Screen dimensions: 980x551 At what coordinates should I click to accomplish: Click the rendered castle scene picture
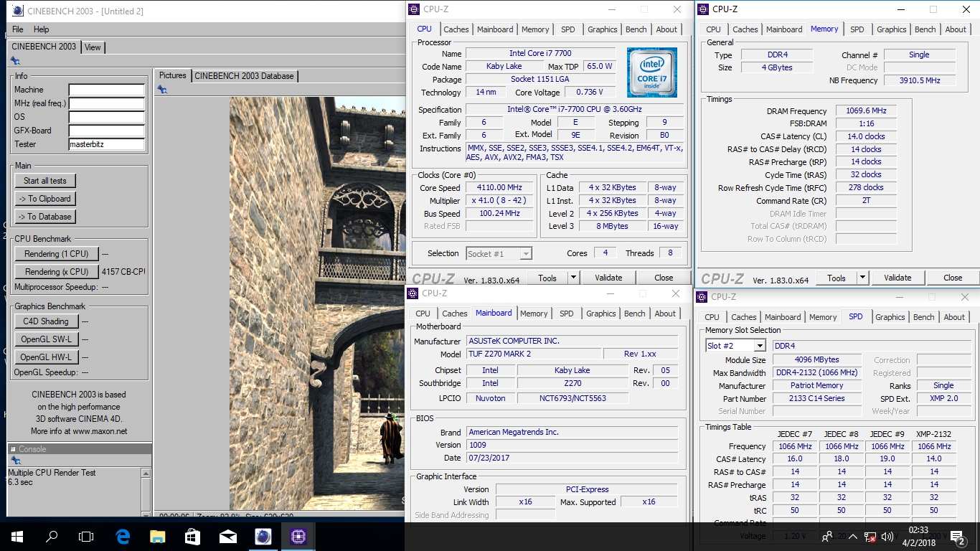pyautogui.click(x=316, y=304)
